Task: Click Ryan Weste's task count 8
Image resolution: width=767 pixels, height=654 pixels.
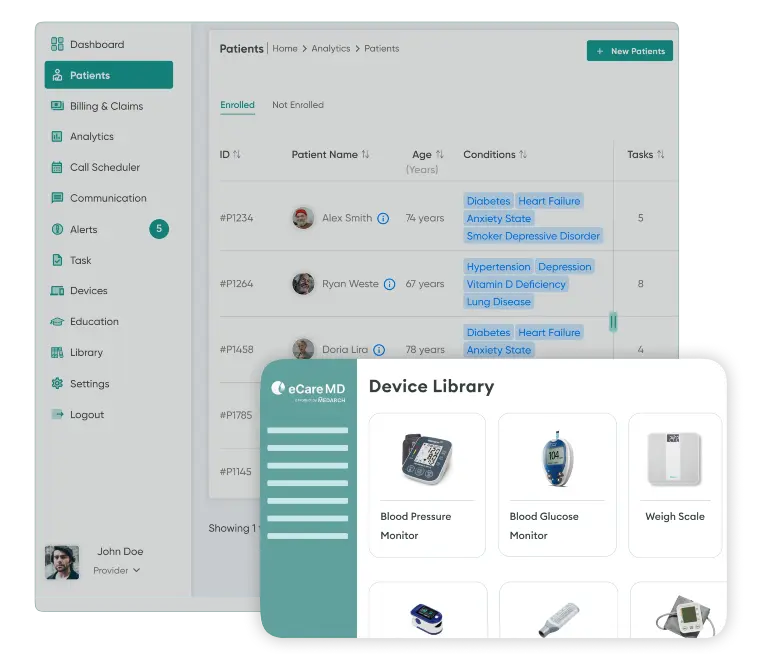Action: pos(640,284)
